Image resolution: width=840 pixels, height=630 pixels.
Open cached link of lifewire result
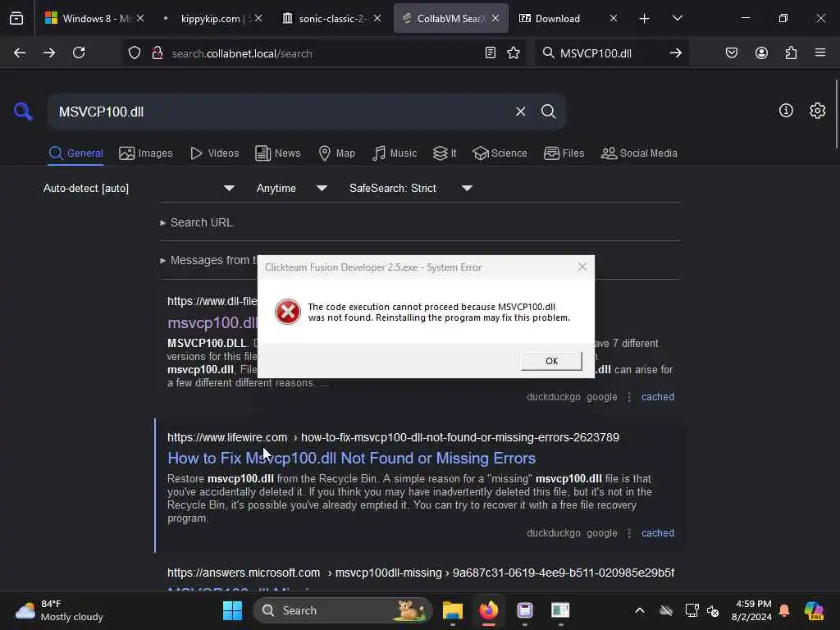pyautogui.click(x=658, y=533)
